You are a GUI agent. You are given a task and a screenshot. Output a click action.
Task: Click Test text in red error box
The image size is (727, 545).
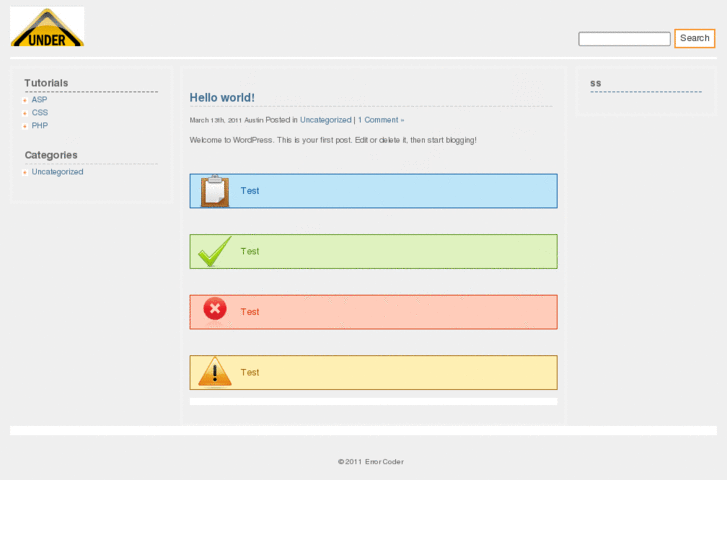click(x=250, y=312)
